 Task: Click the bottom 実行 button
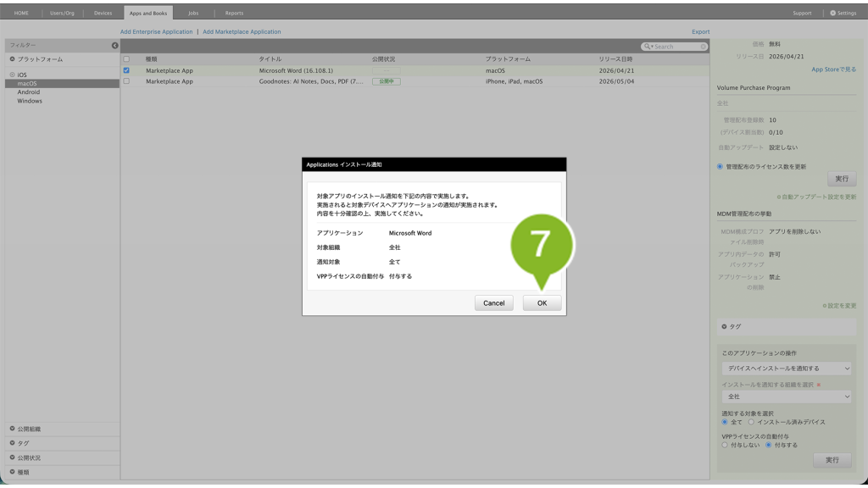[x=832, y=460]
